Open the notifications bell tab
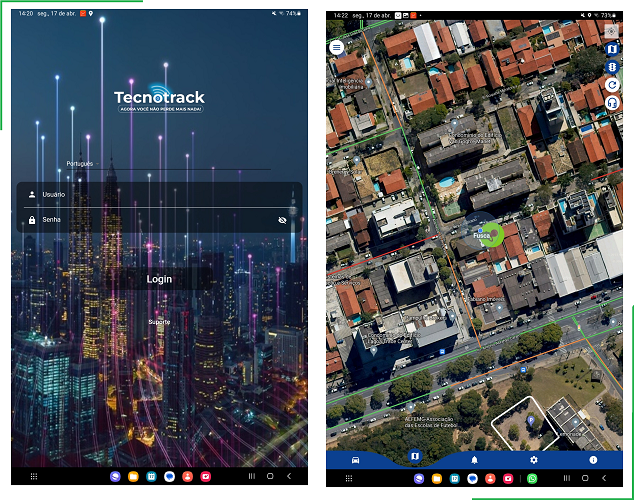This screenshot has width=634, height=500. (474, 460)
